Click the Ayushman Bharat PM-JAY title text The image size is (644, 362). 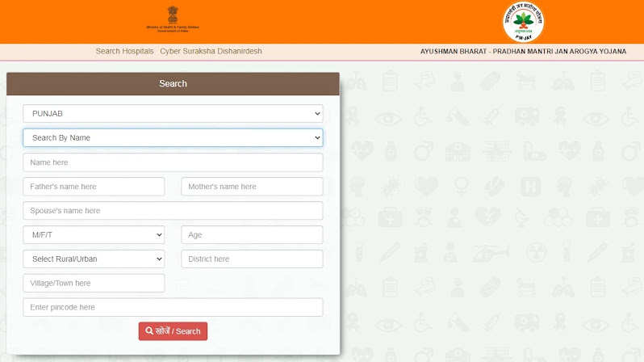(x=523, y=52)
